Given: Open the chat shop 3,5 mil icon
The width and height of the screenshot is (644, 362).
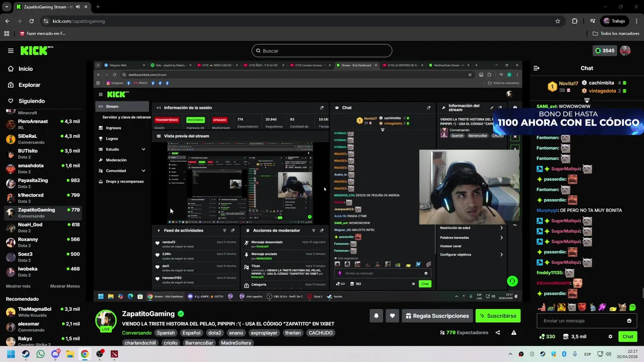Looking at the screenshot, I should 575,337.
